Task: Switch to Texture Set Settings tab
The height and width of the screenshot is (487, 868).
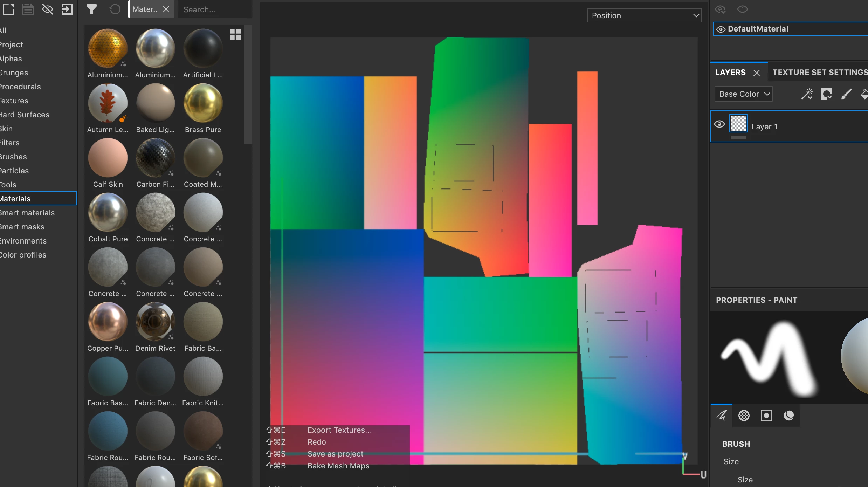Action: click(x=820, y=72)
